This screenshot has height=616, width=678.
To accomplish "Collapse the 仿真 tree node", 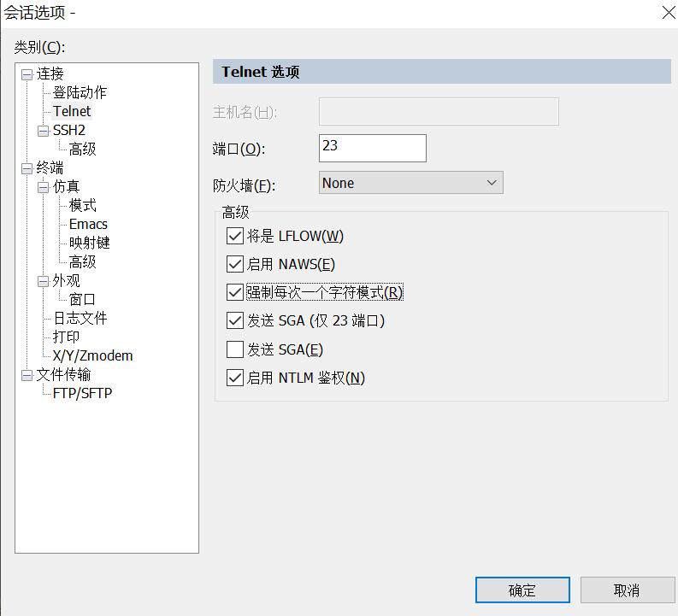I will (44, 187).
